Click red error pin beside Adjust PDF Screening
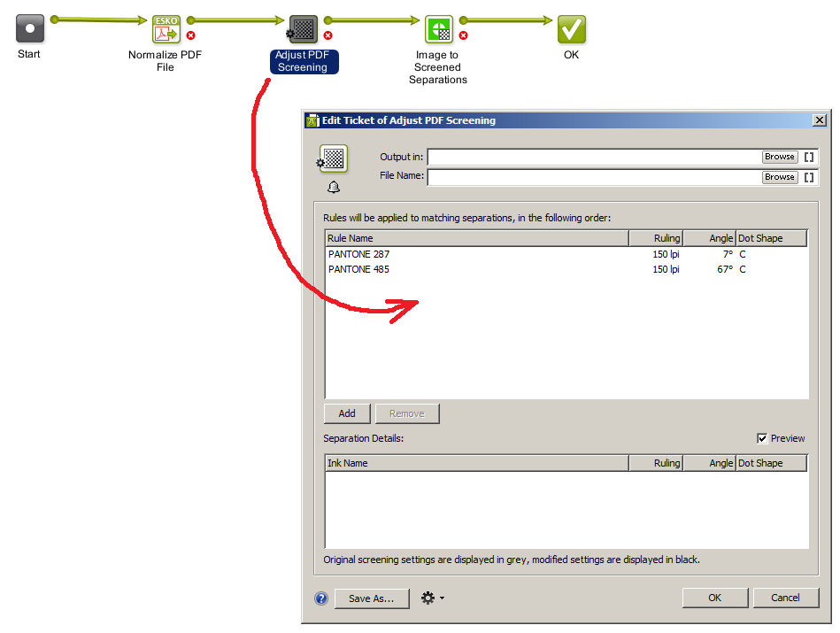 point(328,35)
